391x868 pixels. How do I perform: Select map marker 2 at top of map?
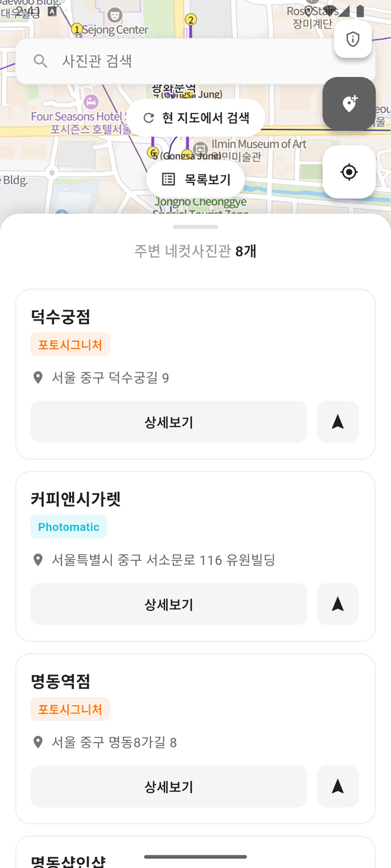click(x=192, y=20)
